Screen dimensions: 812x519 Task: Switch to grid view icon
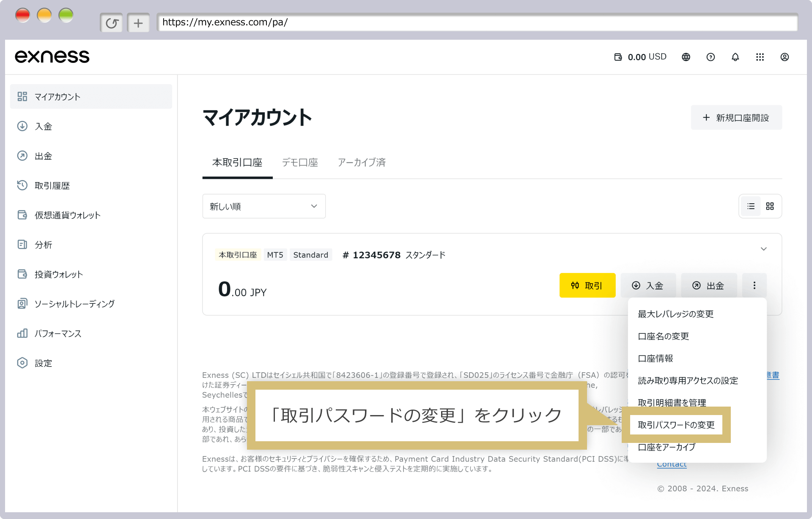(x=770, y=206)
